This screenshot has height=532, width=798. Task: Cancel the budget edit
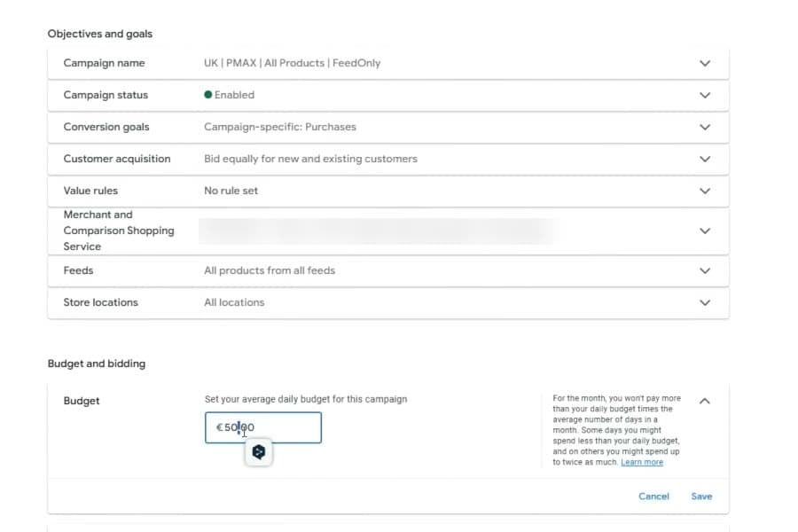point(653,497)
